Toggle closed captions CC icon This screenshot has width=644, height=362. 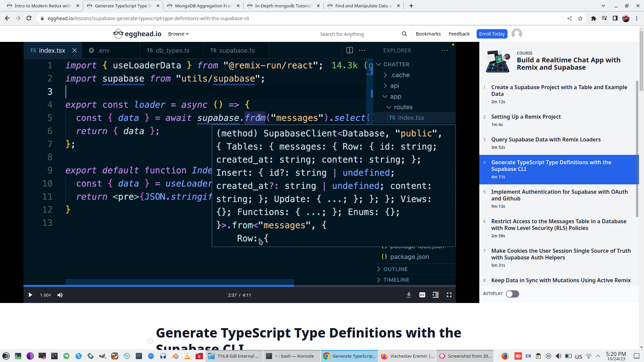[422, 295]
